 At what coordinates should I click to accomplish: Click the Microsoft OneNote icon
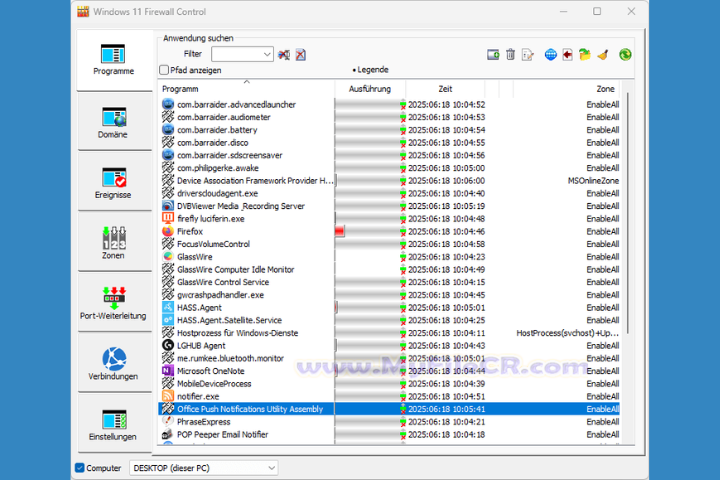168,371
